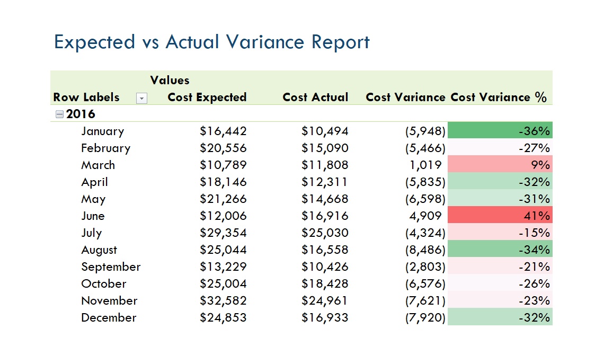This screenshot has height=364, width=604.
Task: Select the $10,789 Cost Expected cell
Action: 223,165
